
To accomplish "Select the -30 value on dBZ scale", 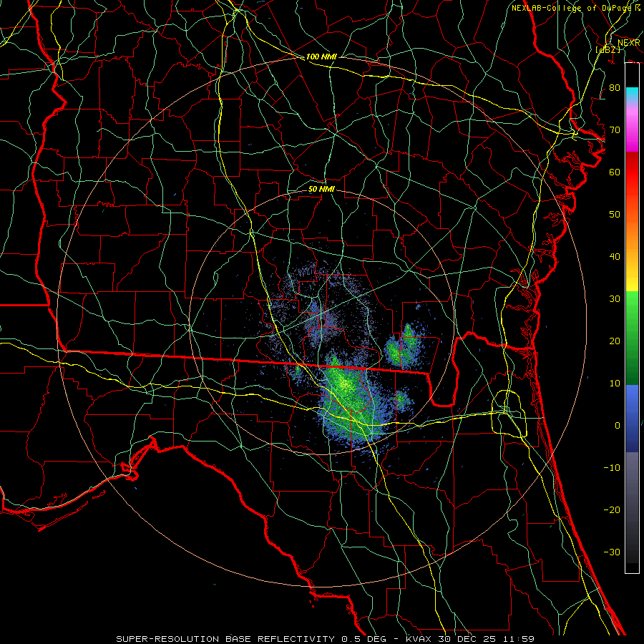I will (612, 552).
